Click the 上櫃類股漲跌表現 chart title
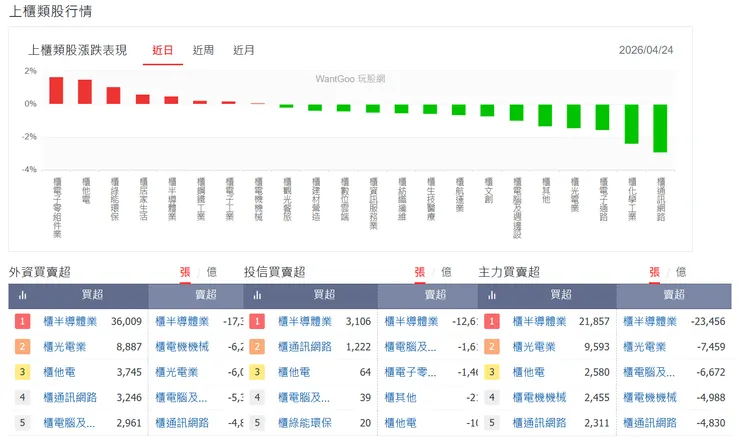The height and width of the screenshot is (439, 740). [x=77, y=50]
